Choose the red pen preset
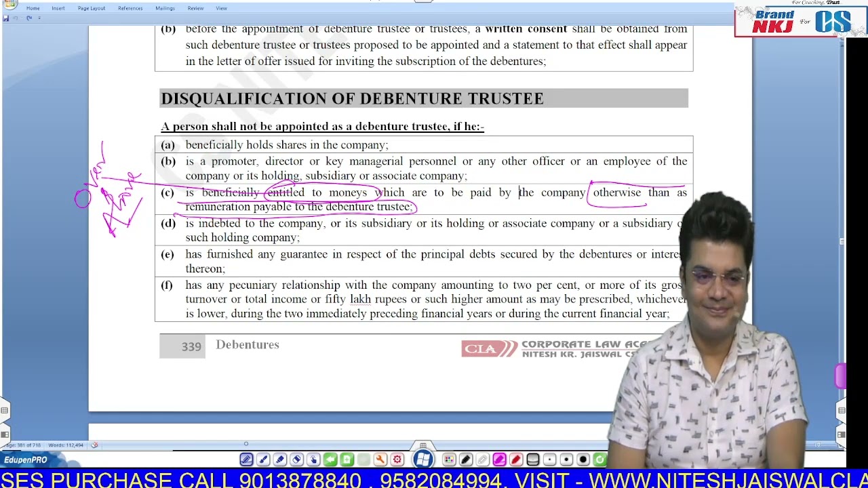868x488 pixels. point(516,460)
